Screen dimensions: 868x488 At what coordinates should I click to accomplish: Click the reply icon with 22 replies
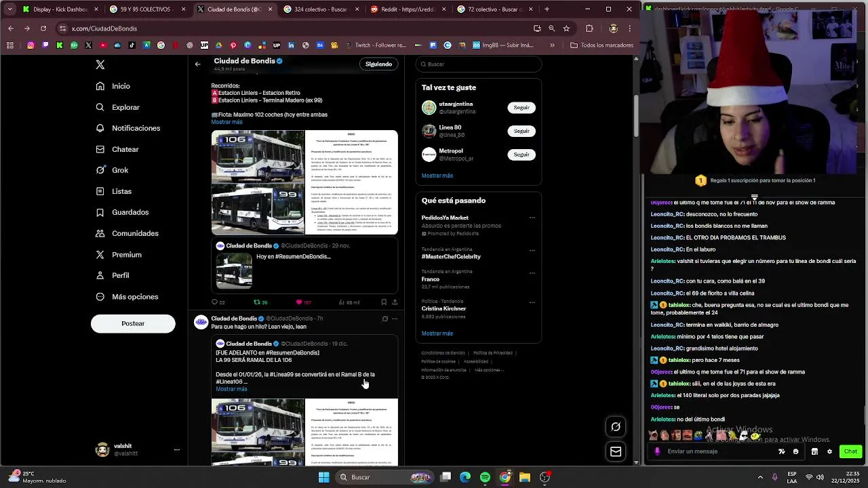[215, 302]
